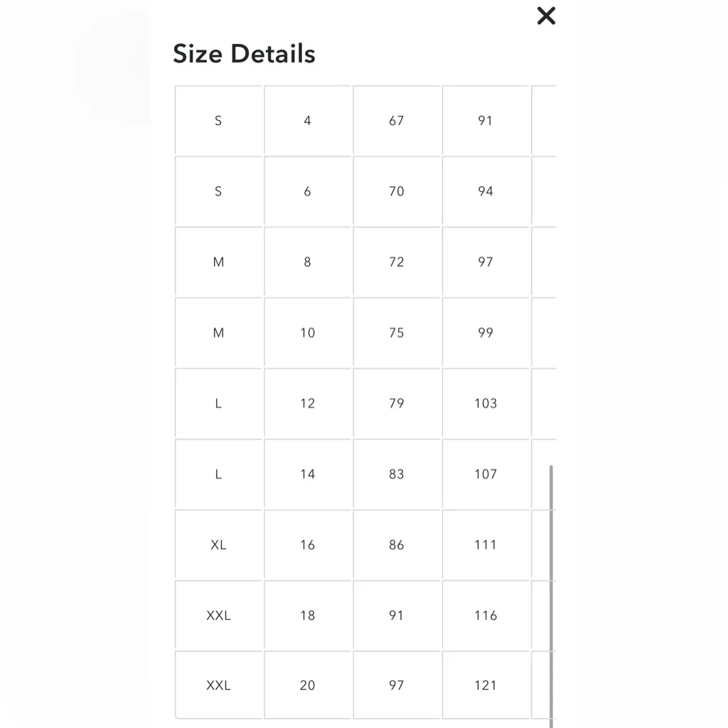728x728 pixels.
Task: Select the cell with value 16
Action: pyautogui.click(x=307, y=545)
